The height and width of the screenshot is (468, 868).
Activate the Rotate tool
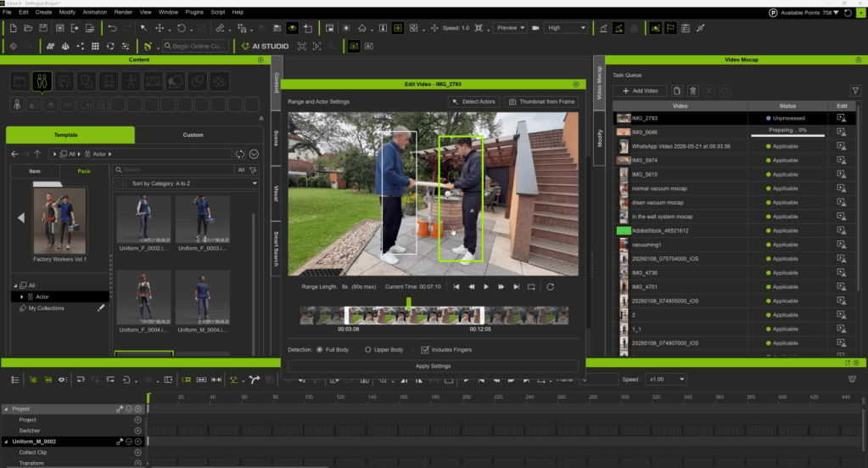click(181, 28)
